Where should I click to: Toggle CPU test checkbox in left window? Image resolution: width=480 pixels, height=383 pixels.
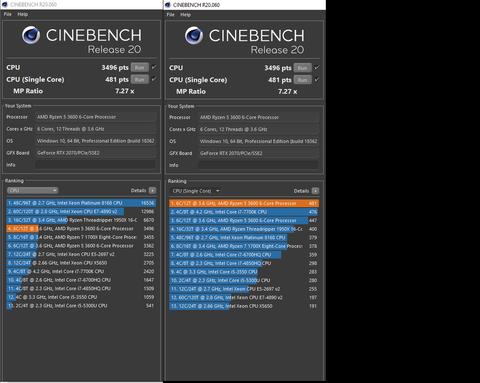[x=154, y=67]
